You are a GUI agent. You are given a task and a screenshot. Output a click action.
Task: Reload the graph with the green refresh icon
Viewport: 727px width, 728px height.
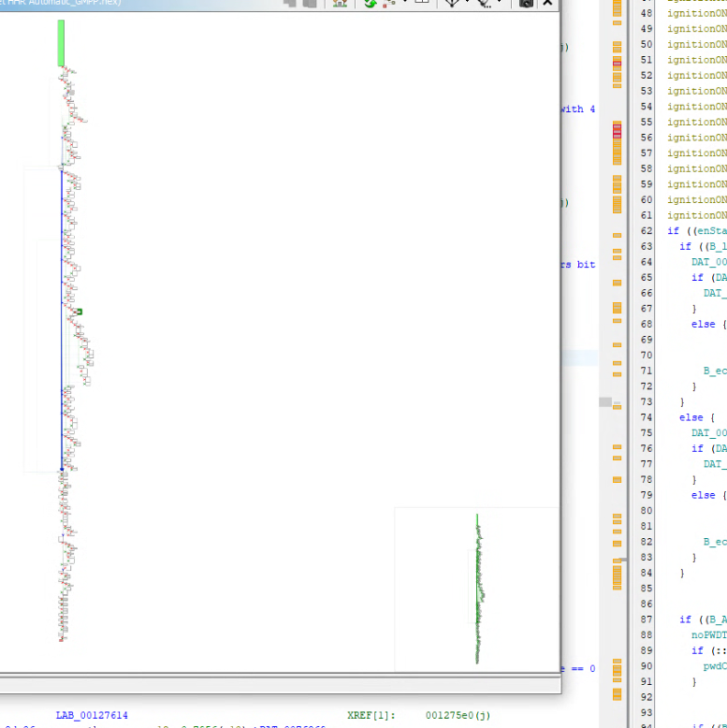(x=370, y=3)
